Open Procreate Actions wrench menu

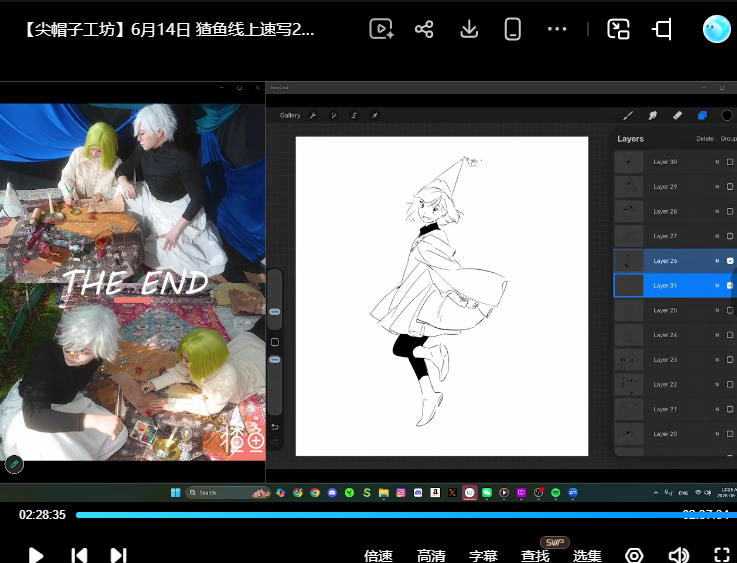pos(313,115)
